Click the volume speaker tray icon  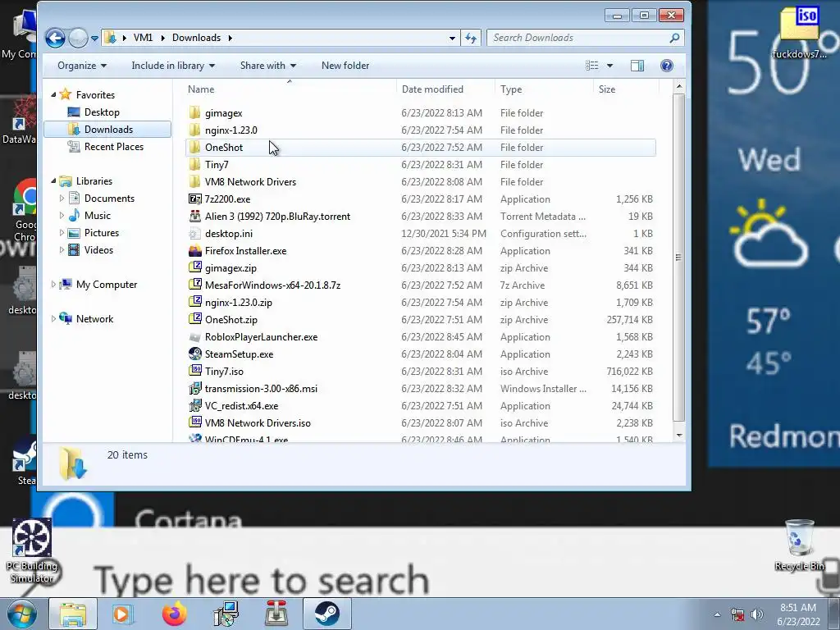(756, 614)
